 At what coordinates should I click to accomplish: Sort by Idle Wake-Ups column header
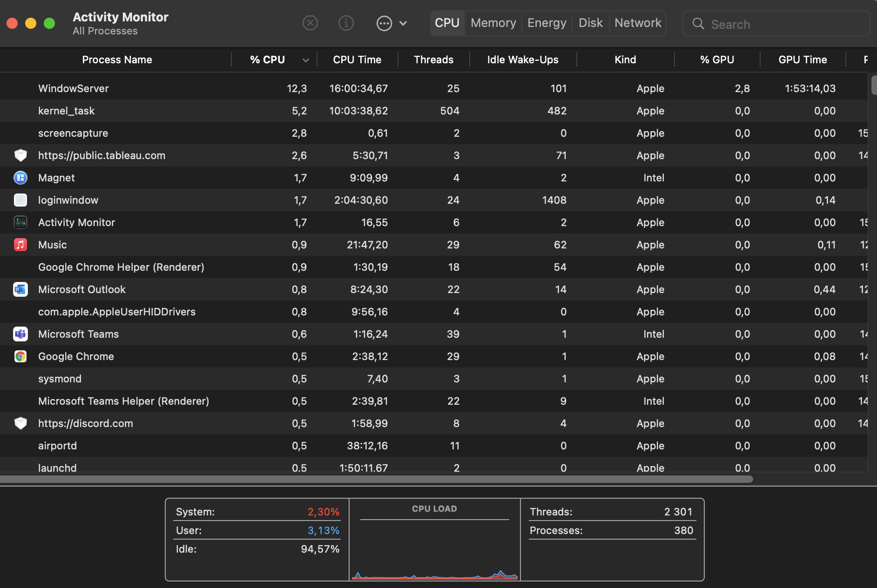pos(522,60)
